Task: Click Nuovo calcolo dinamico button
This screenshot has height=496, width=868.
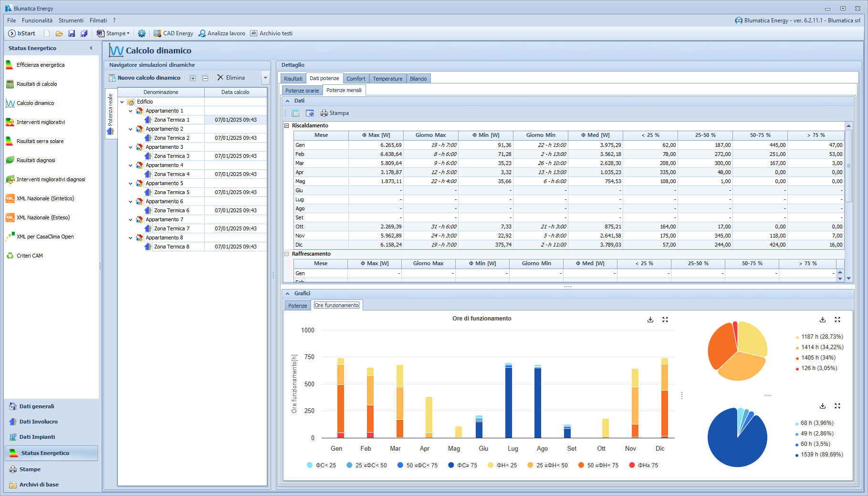Action: tap(145, 78)
